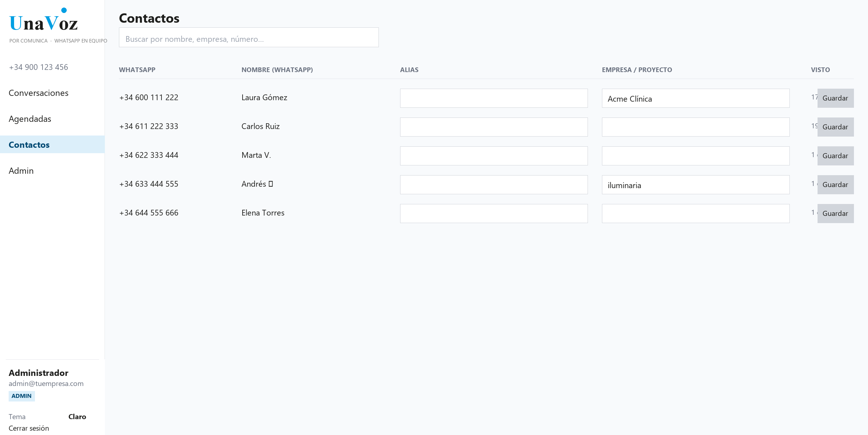Image resolution: width=868 pixels, height=435 pixels.
Task: Edit the iluminaria company field
Action: [695, 185]
